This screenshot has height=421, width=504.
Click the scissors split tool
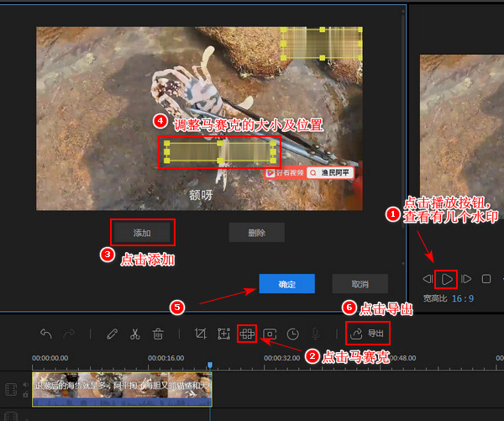[135, 334]
